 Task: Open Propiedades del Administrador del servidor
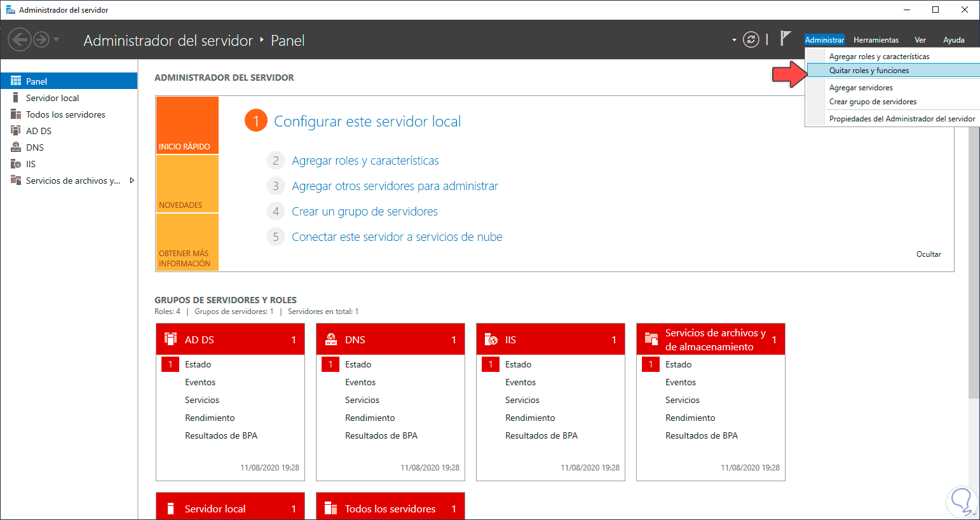[893, 119]
